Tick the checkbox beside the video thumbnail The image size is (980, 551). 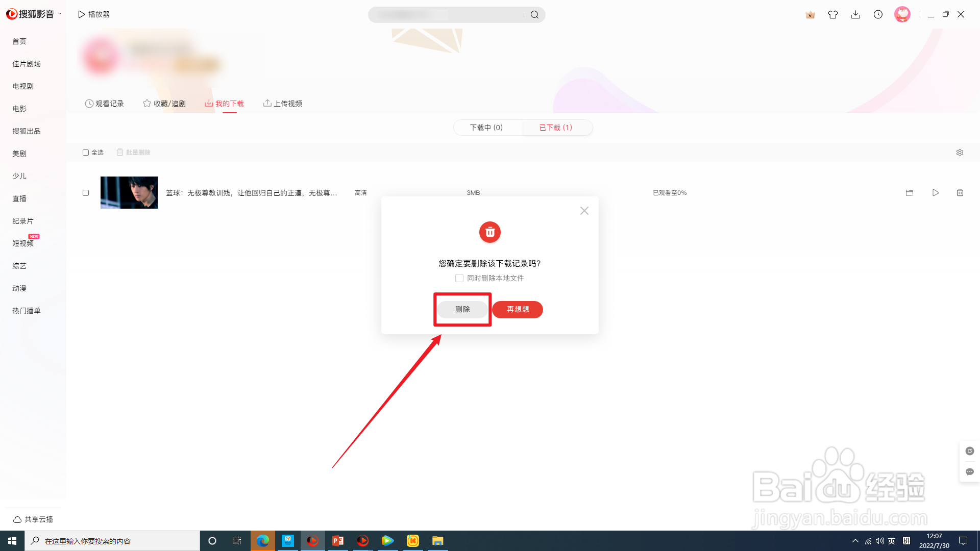[86, 193]
